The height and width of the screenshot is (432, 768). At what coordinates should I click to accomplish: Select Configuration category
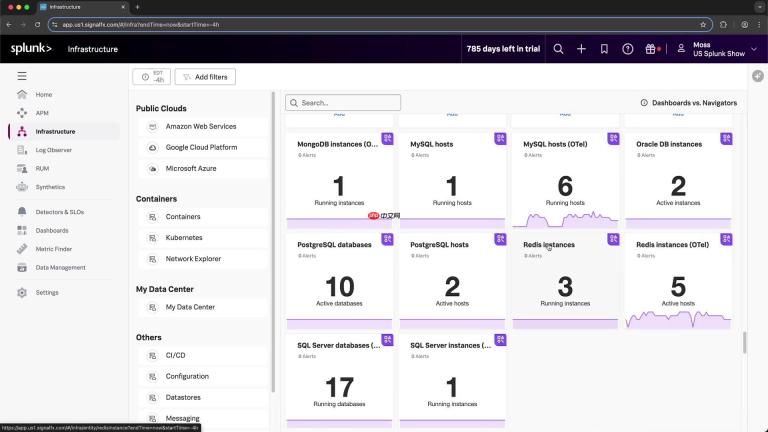click(203, 376)
